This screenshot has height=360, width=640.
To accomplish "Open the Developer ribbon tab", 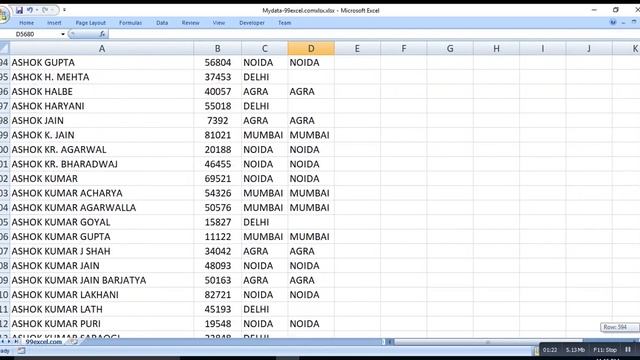I will (252, 23).
